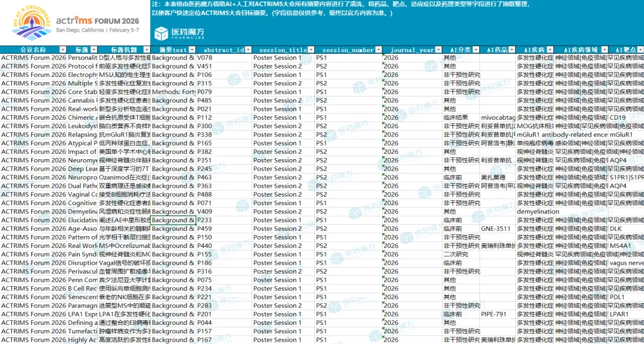This screenshot has width=644, height=344.
Task: Select the abstract id cell P300
Action: click(x=224, y=126)
